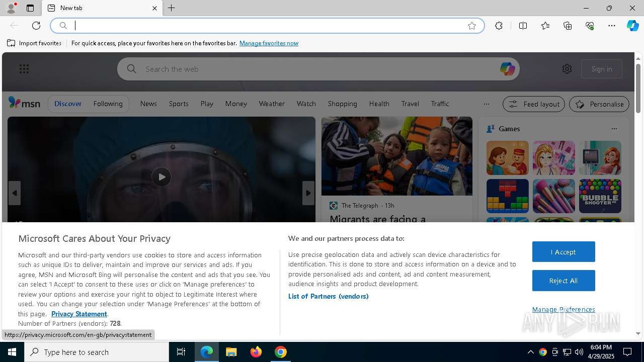Toggle split screen view

[x=523, y=26]
